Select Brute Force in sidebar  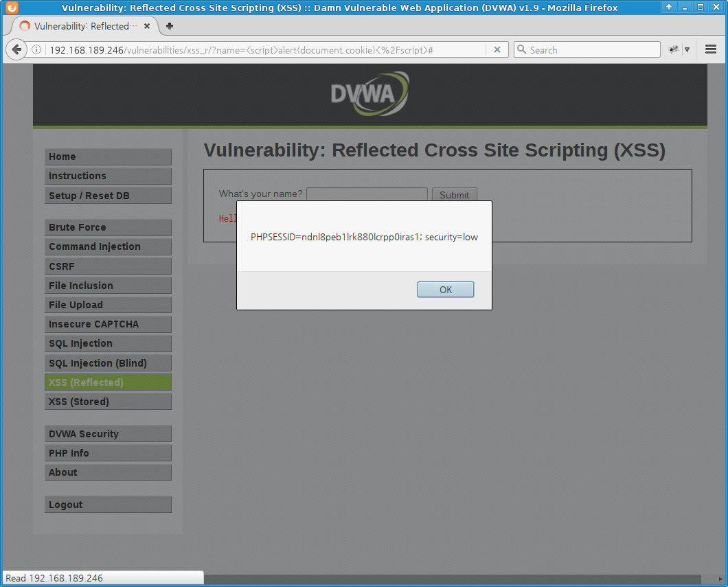click(109, 227)
